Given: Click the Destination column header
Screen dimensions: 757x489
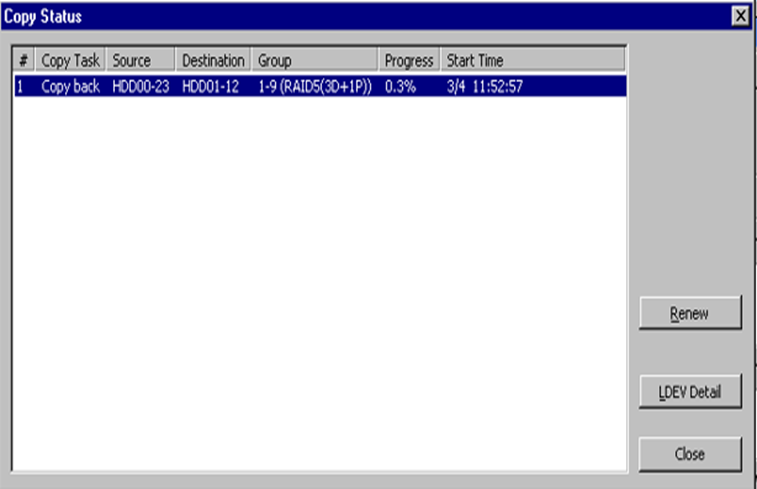Looking at the screenshot, I should point(213,60).
